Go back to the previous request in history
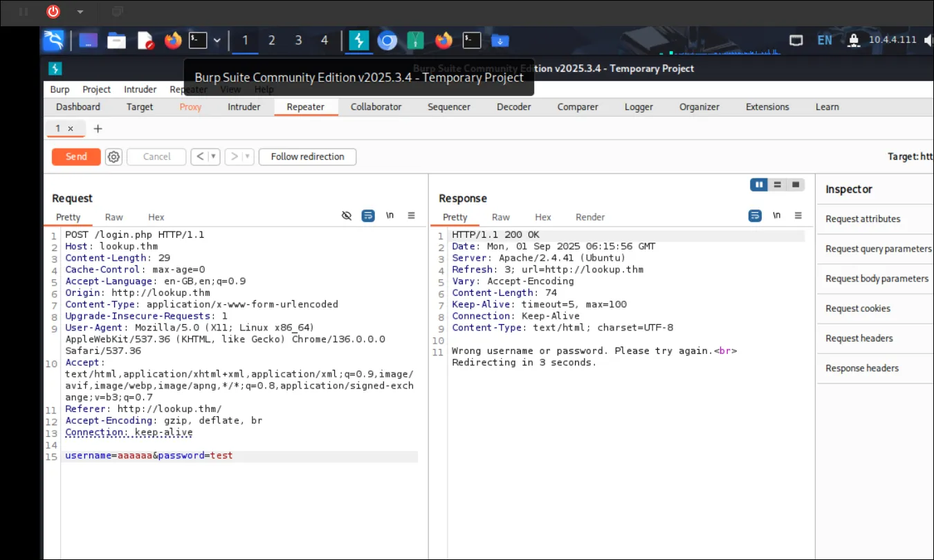934x560 pixels. pos(200,157)
